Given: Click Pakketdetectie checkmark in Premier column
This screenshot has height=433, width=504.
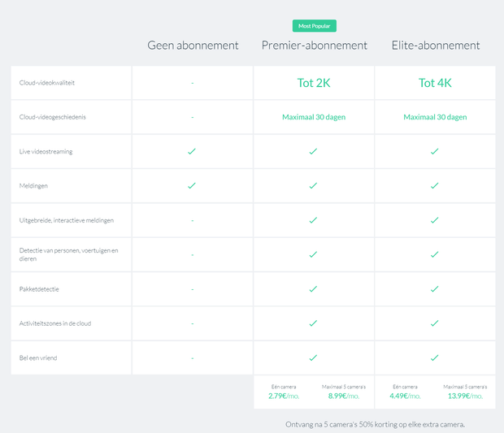Looking at the screenshot, I should point(313,288).
